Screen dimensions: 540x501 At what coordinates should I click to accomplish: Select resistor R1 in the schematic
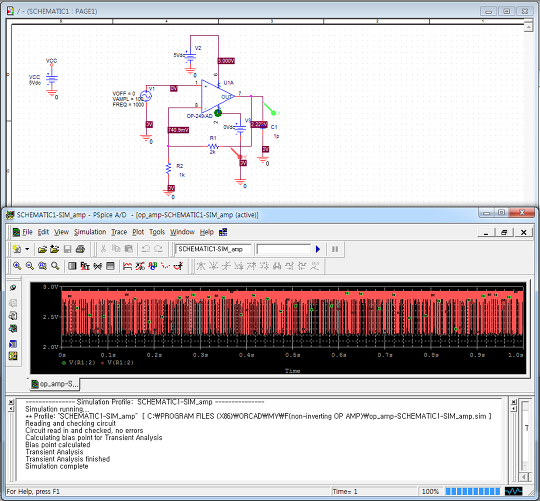[213, 146]
